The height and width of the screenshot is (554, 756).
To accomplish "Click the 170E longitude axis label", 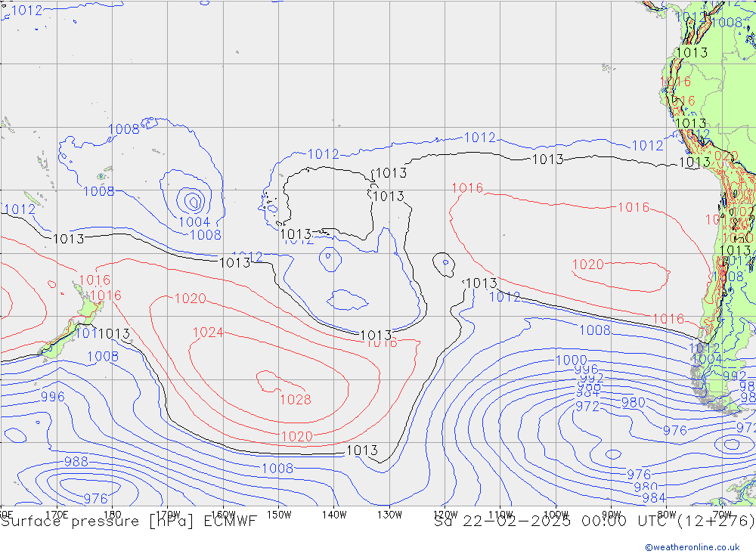I will 57,515.
